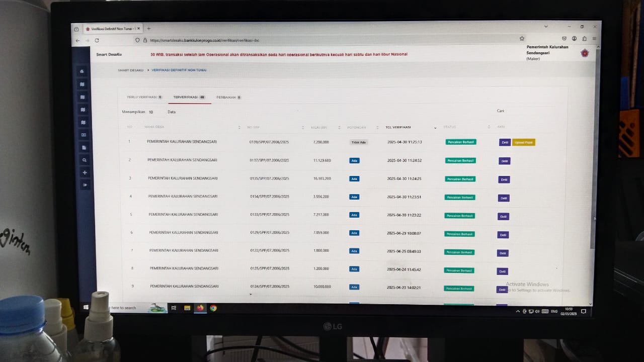Open File Explorer from the taskbar
This screenshot has height=362, width=644.
[x=187, y=308]
